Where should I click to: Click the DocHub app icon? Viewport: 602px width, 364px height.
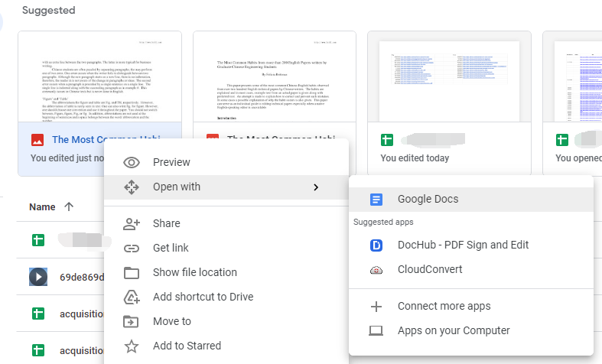click(376, 245)
